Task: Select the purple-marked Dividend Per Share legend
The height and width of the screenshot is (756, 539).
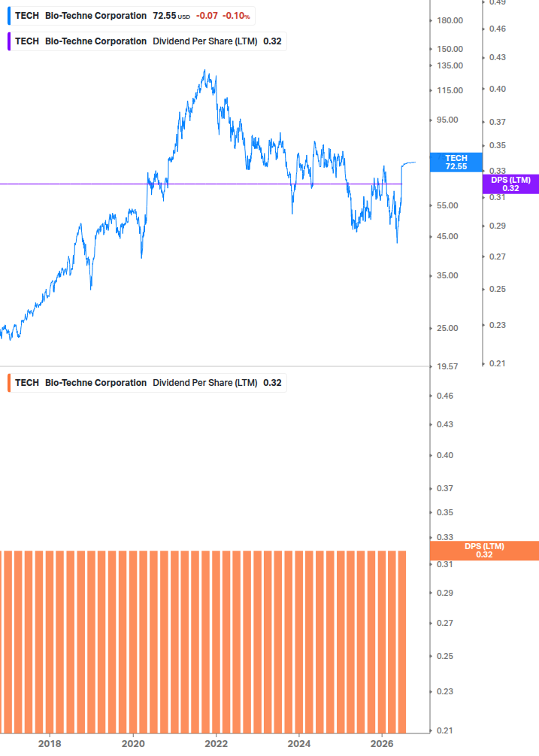Action: [x=147, y=41]
